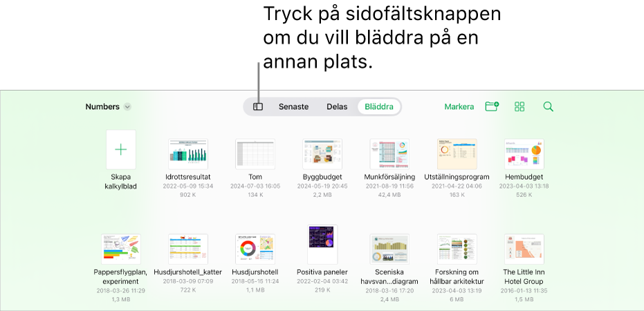This screenshot has width=644, height=311.
Task: Open the Pappersflygplan, experiment thumbnail
Action: click(121, 249)
